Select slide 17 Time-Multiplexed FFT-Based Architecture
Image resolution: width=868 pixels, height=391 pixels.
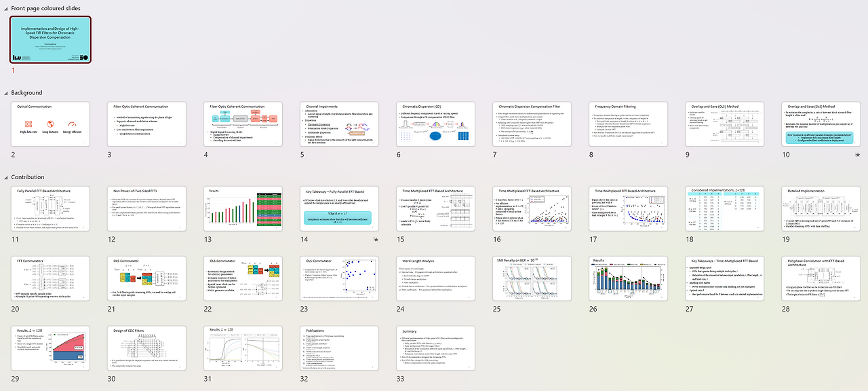[x=629, y=209]
